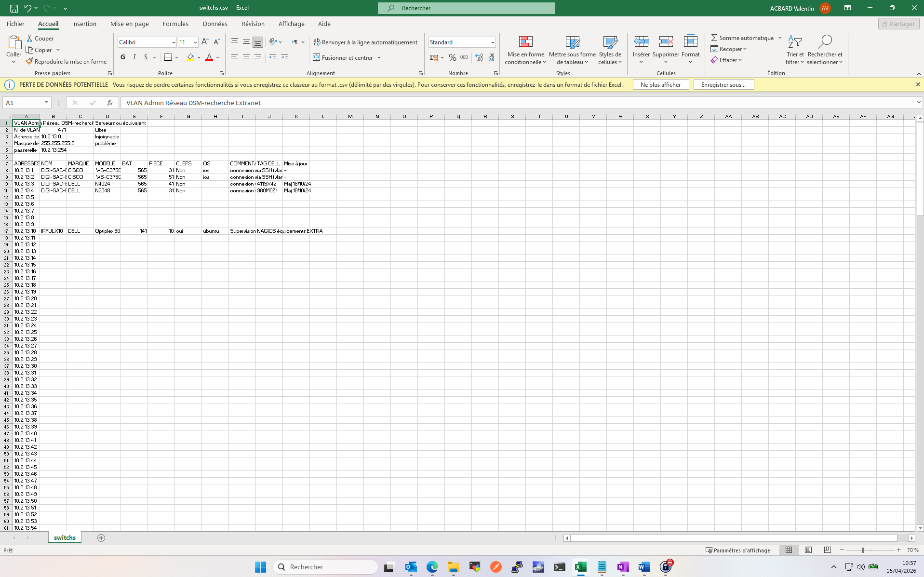Toggle italic formatting (I)
Viewport: 924px width, 577px height.
[x=134, y=57]
